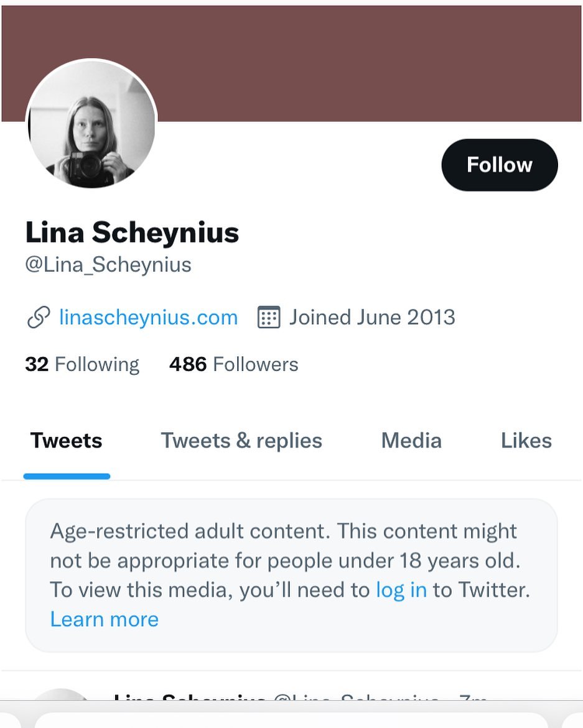Click the @Lina_Scheynius handle under the name
The height and width of the screenshot is (728, 583).
click(x=108, y=265)
